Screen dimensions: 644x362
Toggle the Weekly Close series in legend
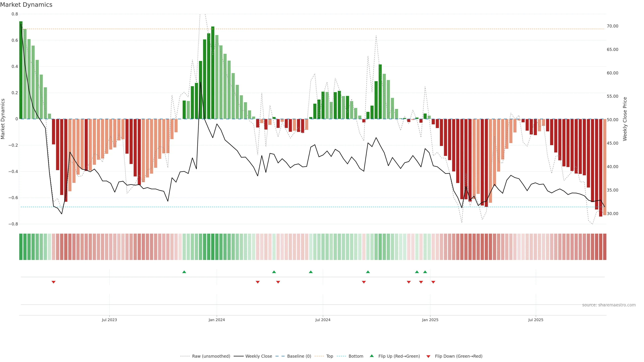(258, 356)
